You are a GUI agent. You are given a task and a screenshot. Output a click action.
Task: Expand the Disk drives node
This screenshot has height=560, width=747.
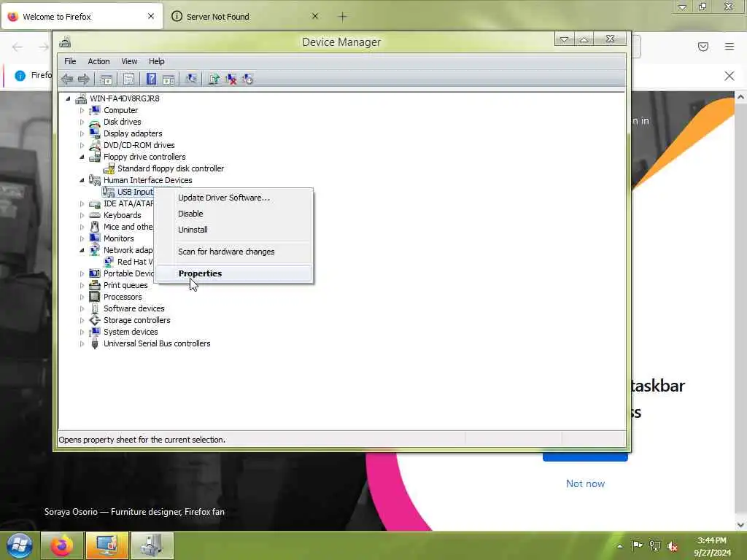(82, 122)
